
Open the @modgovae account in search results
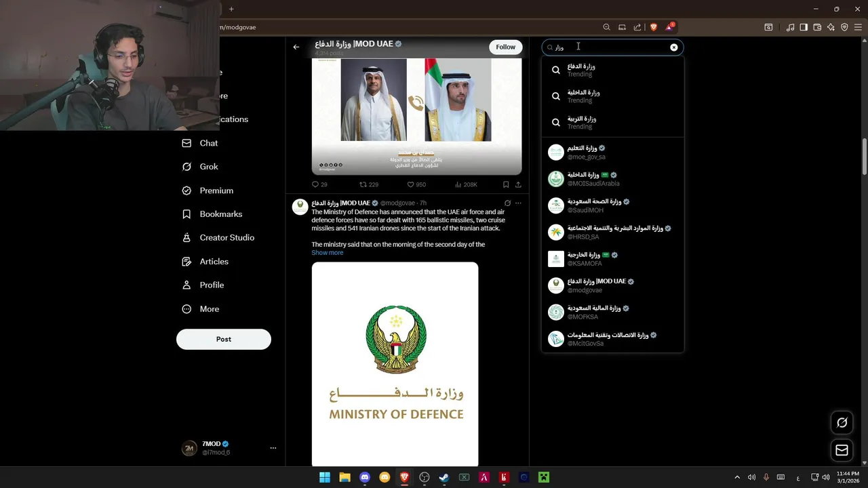point(612,285)
